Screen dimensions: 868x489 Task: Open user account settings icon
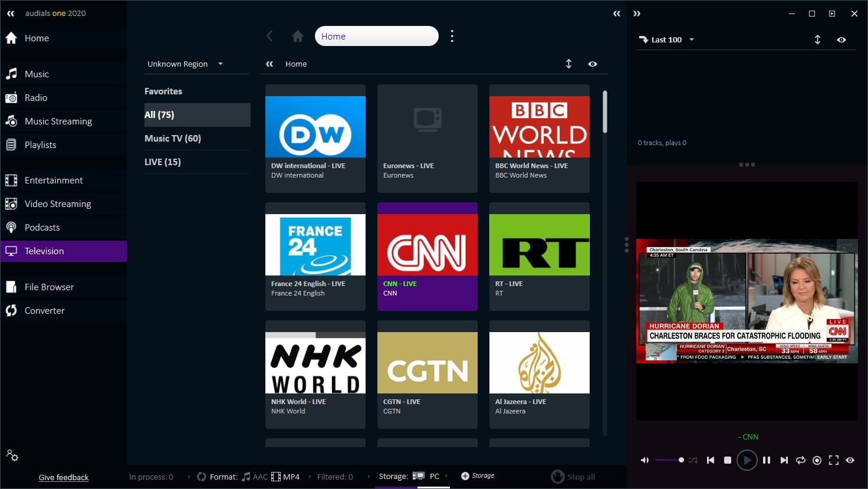click(x=12, y=455)
